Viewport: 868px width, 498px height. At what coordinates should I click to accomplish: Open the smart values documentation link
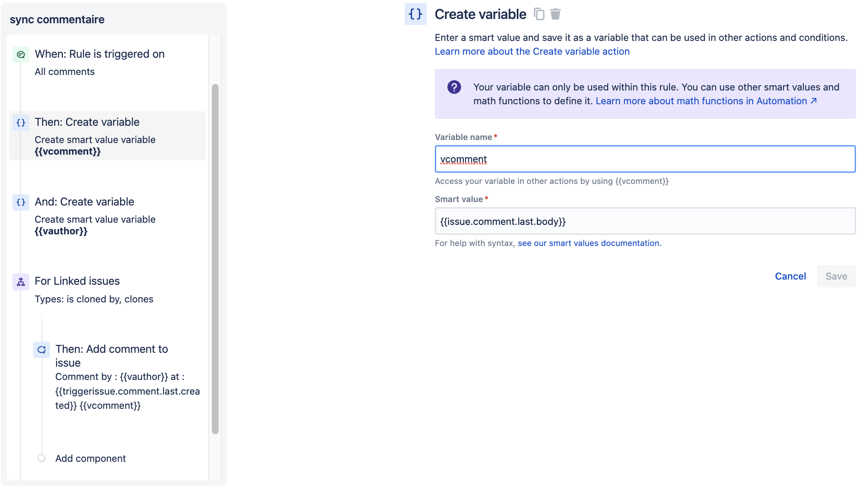tap(589, 243)
